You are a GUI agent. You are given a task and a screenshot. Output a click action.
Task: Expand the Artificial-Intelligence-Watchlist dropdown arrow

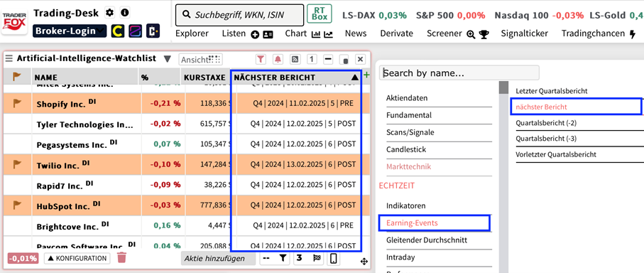(167, 59)
